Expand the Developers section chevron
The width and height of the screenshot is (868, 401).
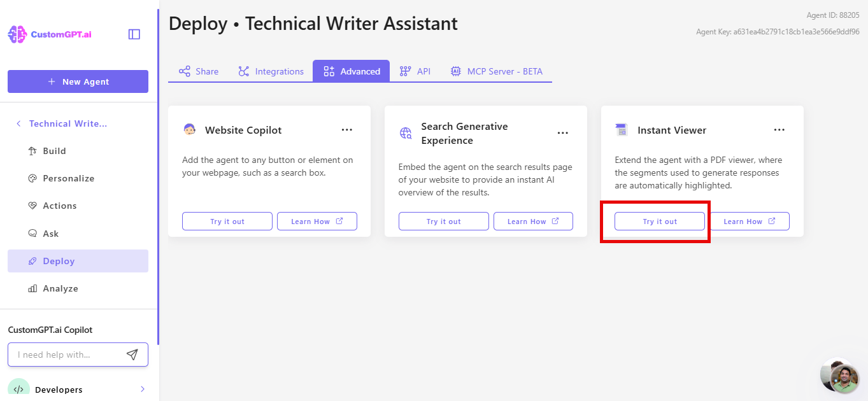(142, 389)
